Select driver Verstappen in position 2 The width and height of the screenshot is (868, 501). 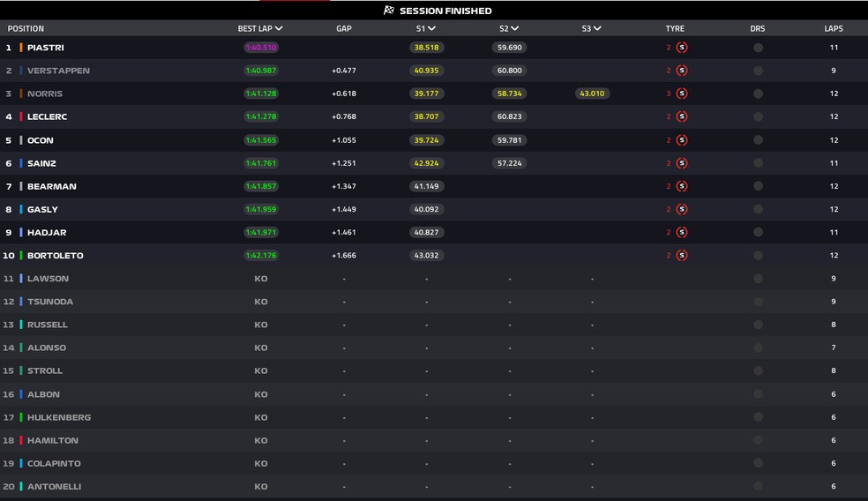point(58,71)
